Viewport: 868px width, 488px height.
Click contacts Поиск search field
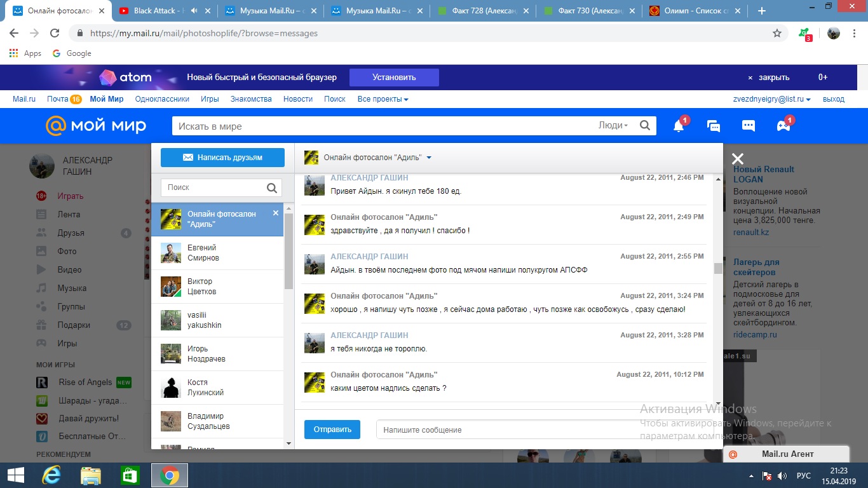(213, 187)
